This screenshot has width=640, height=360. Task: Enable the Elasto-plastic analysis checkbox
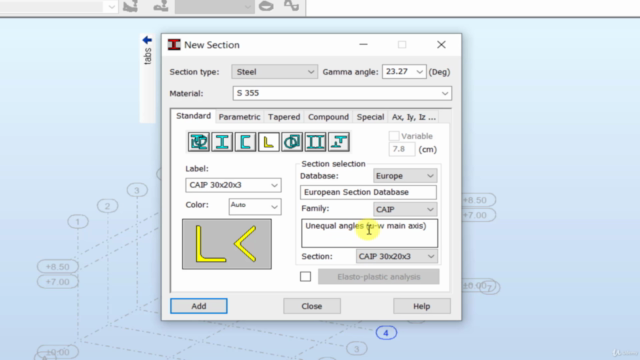(x=305, y=277)
